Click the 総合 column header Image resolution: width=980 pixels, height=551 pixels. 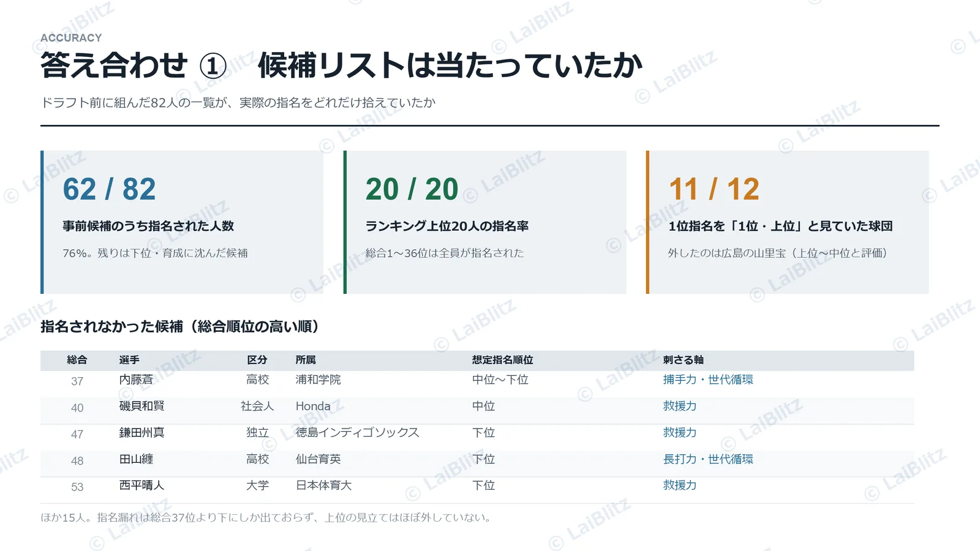point(77,360)
